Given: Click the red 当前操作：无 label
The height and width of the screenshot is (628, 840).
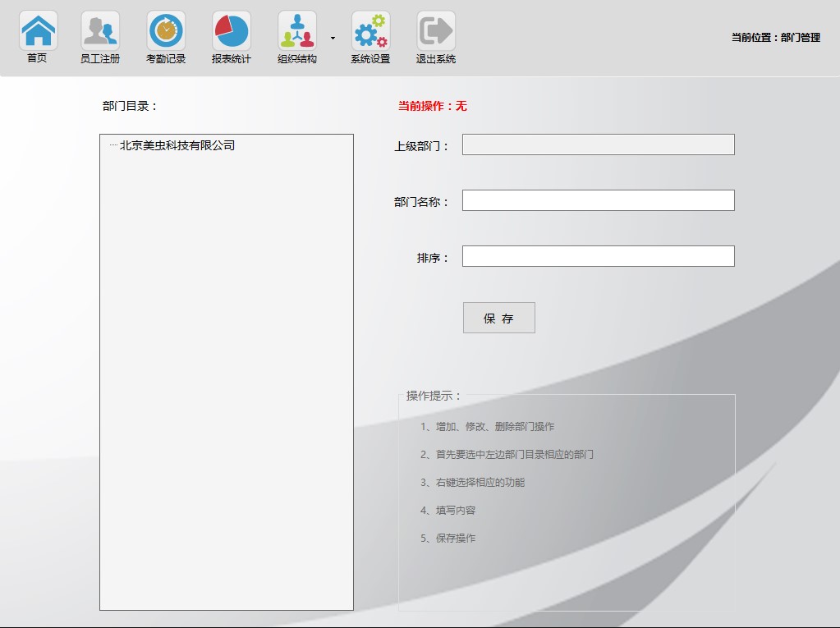Looking at the screenshot, I should (433, 106).
